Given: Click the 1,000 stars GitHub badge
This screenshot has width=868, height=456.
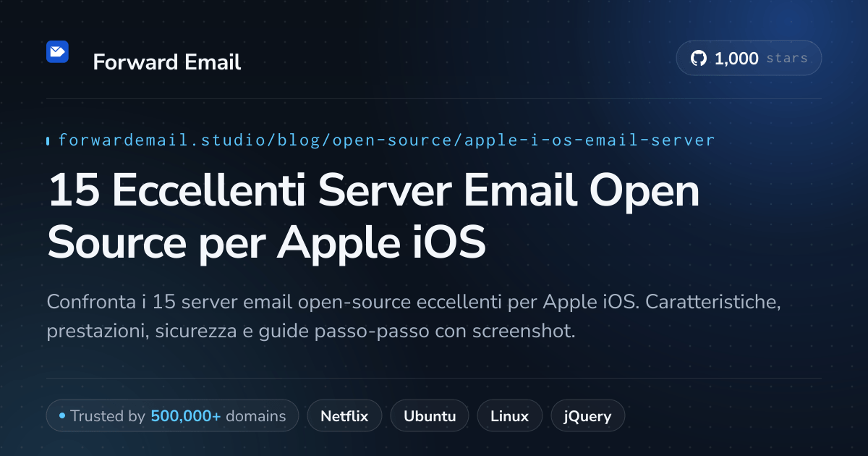Looking at the screenshot, I should click(749, 59).
